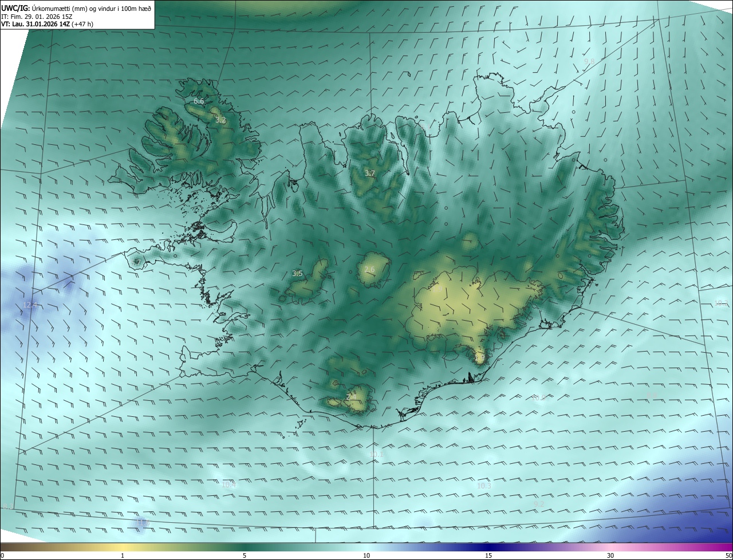
Task: Click the 15 tick on the colour scale
Action: 488,555
